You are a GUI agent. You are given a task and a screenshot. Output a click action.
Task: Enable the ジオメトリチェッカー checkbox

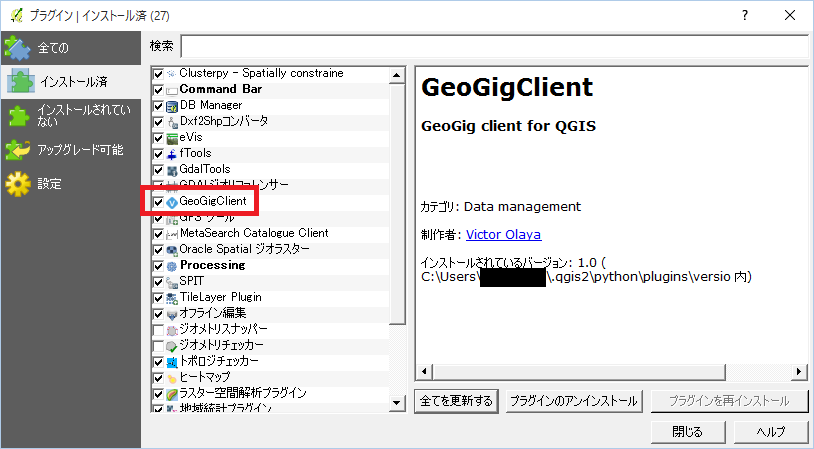[x=158, y=346]
